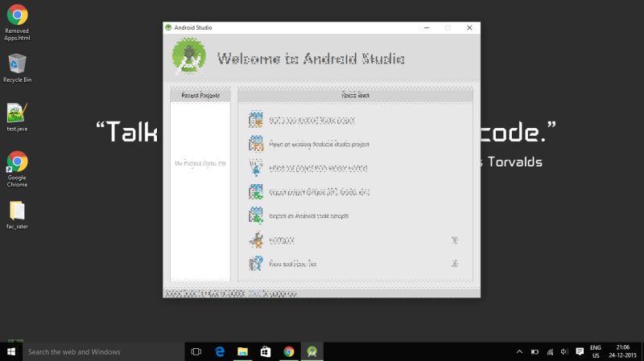Click the empty recent projects placeholder text

pyautogui.click(x=200, y=163)
